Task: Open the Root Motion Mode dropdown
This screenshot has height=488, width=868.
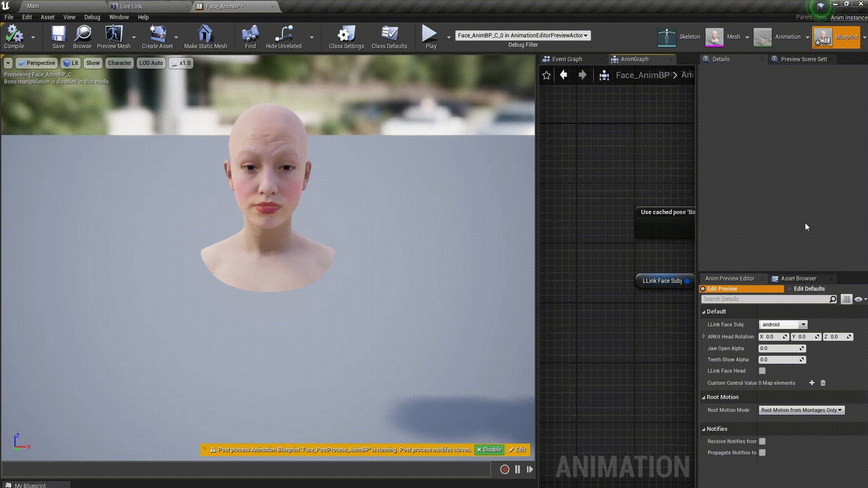Action: coord(801,410)
